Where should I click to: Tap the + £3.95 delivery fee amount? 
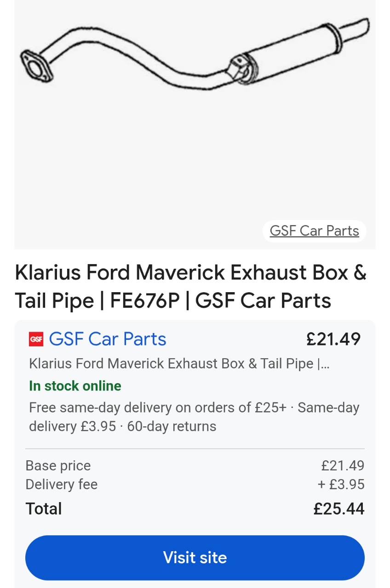(x=341, y=484)
